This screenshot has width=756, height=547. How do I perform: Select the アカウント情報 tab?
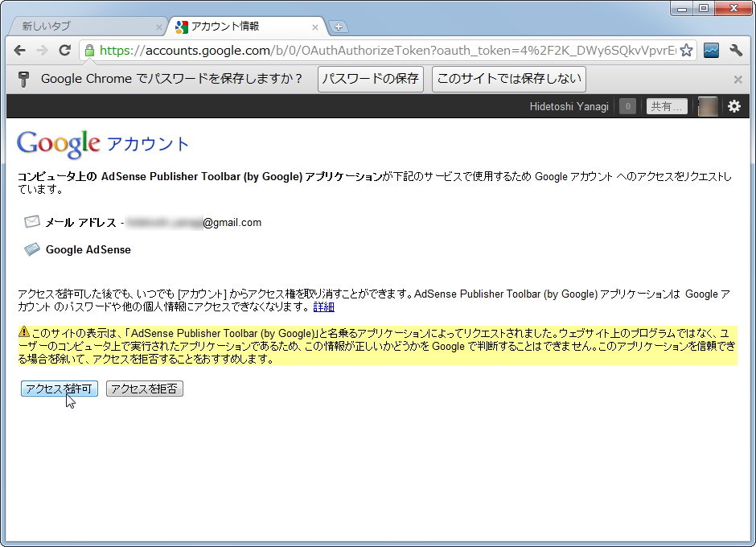coord(247,27)
